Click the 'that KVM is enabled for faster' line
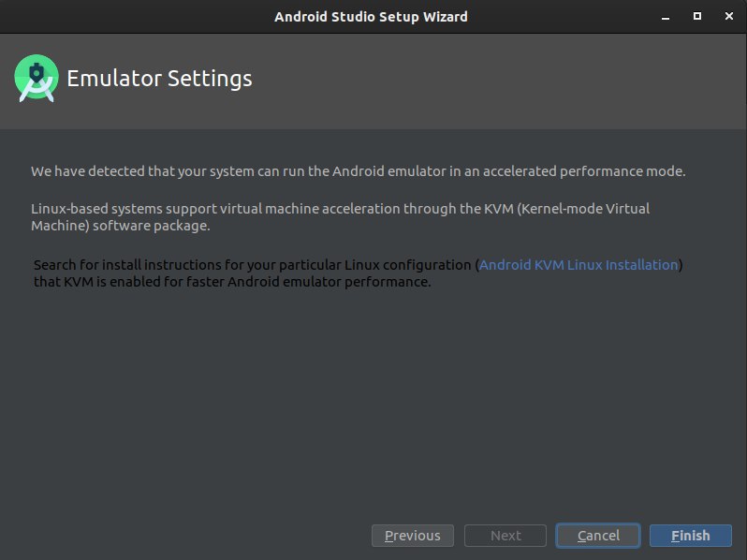 (x=232, y=282)
